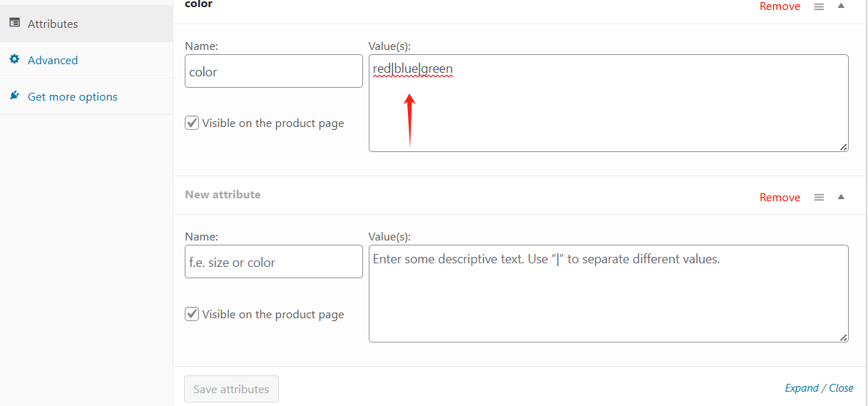The height and width of the screenshot is (406, 868).
Task: Click the color attribute drag handle icon
Action: pos(820,6)
